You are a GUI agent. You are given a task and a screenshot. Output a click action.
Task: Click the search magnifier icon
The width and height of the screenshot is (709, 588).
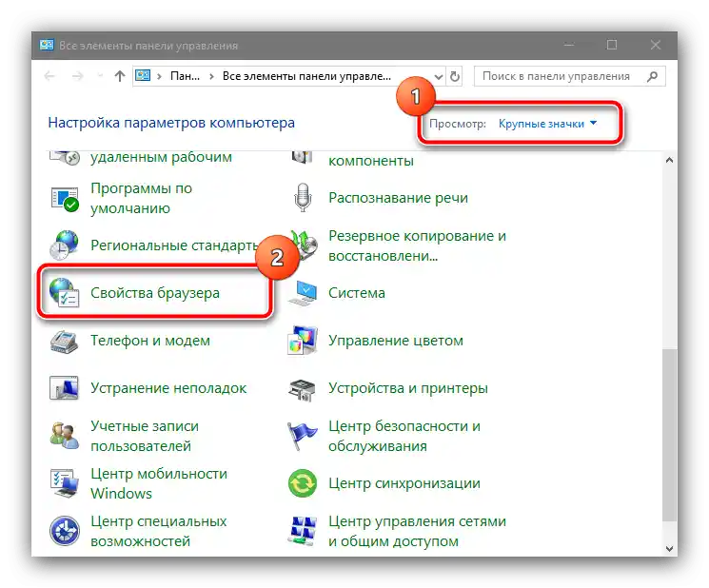coord(652,76)
